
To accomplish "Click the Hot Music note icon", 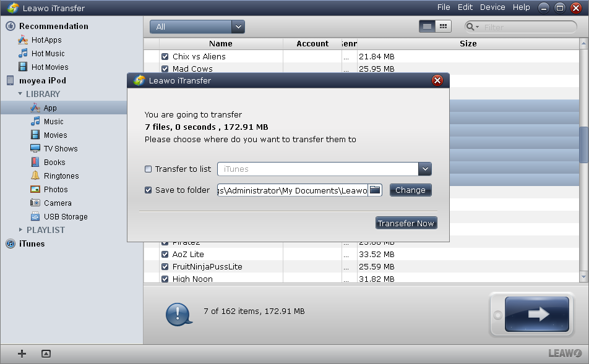I will click(x=23, y=53).
